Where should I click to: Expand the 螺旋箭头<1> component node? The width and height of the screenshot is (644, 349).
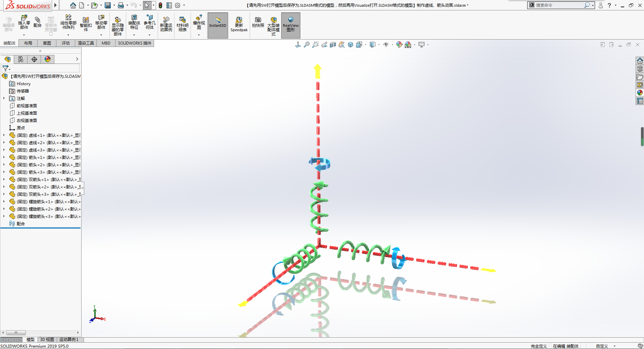(x=4, y=201)
